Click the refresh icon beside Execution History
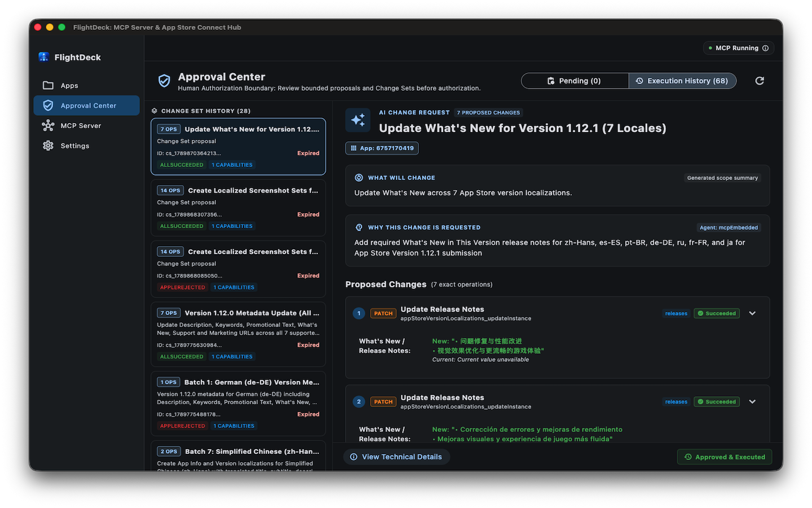 (760, 81)
